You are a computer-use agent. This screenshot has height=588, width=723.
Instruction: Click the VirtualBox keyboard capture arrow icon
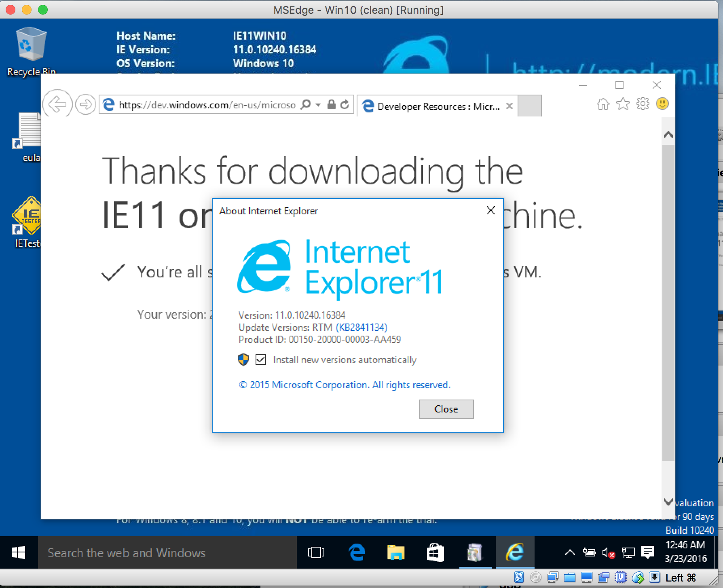pos(655,577)
